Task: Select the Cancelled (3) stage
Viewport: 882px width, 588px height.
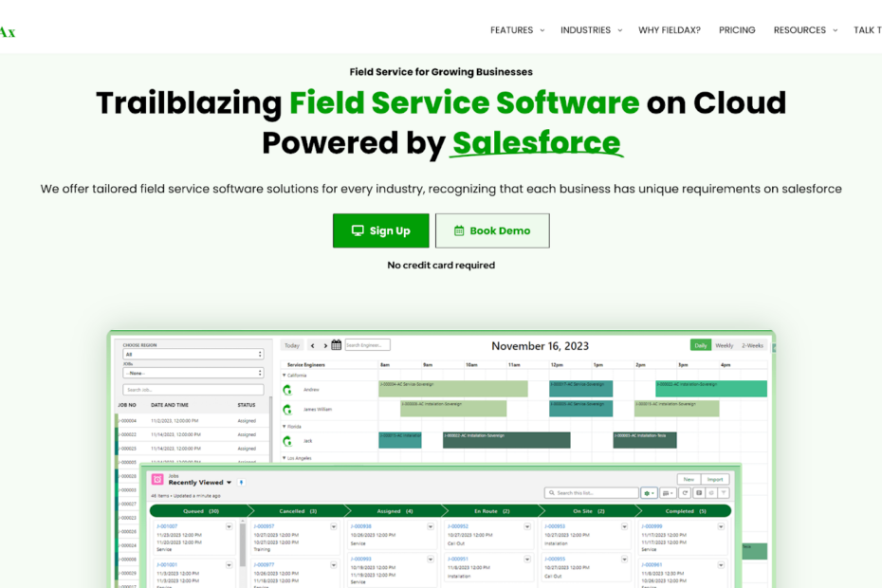Action: tap(298, 511)
